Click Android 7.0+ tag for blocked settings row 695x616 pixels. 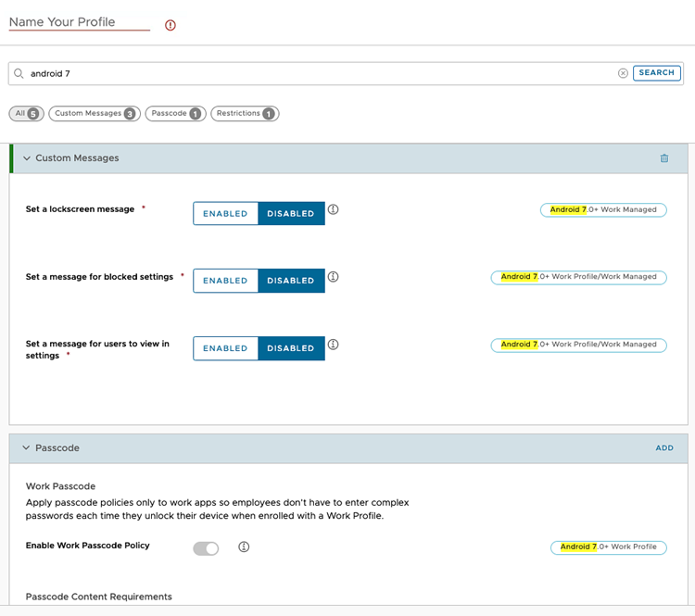578,277
